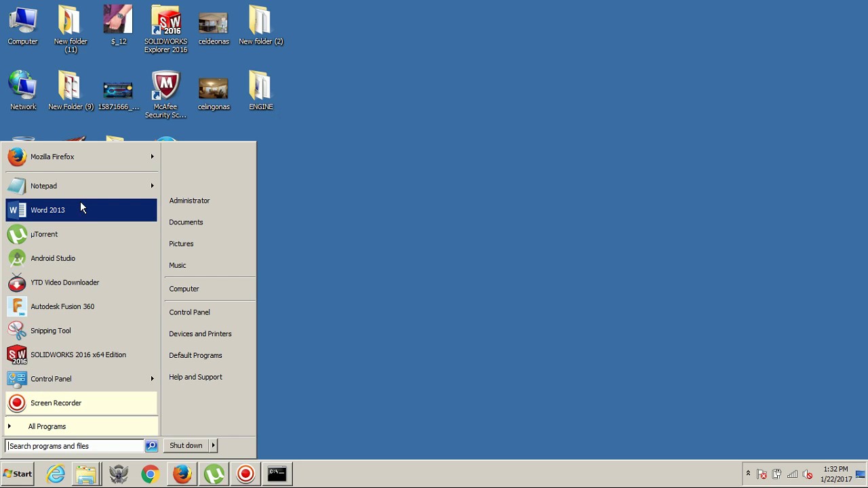Screen dimensions: 868x488
Task: Click Search programs and files field
Action: (x=75, y=446)
